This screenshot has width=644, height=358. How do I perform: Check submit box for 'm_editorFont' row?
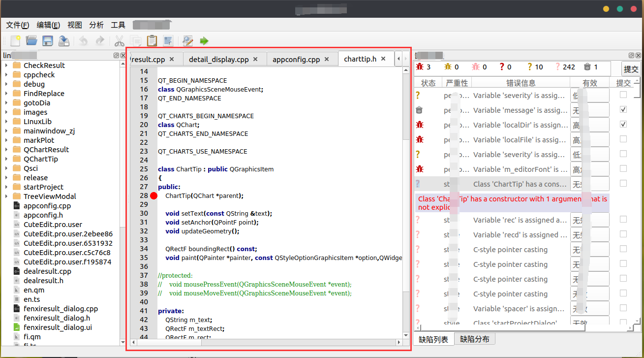(x=623, y=168)
